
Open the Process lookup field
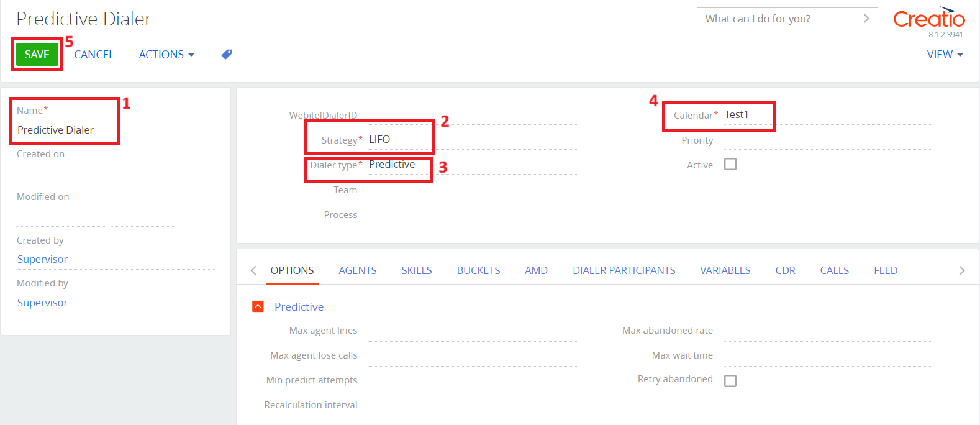point(473,214)
